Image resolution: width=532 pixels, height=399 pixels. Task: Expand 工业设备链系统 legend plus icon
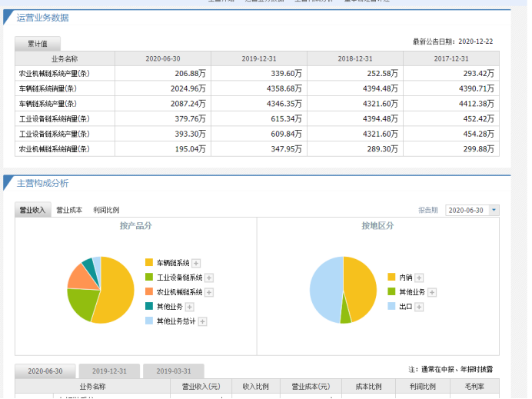click(209, 278)
